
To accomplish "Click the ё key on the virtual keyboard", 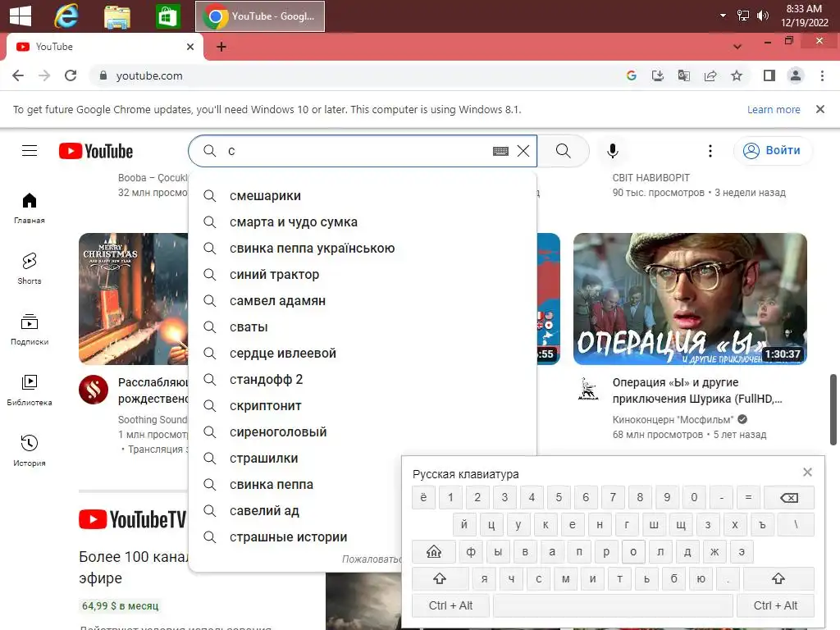I will point(423,498).
